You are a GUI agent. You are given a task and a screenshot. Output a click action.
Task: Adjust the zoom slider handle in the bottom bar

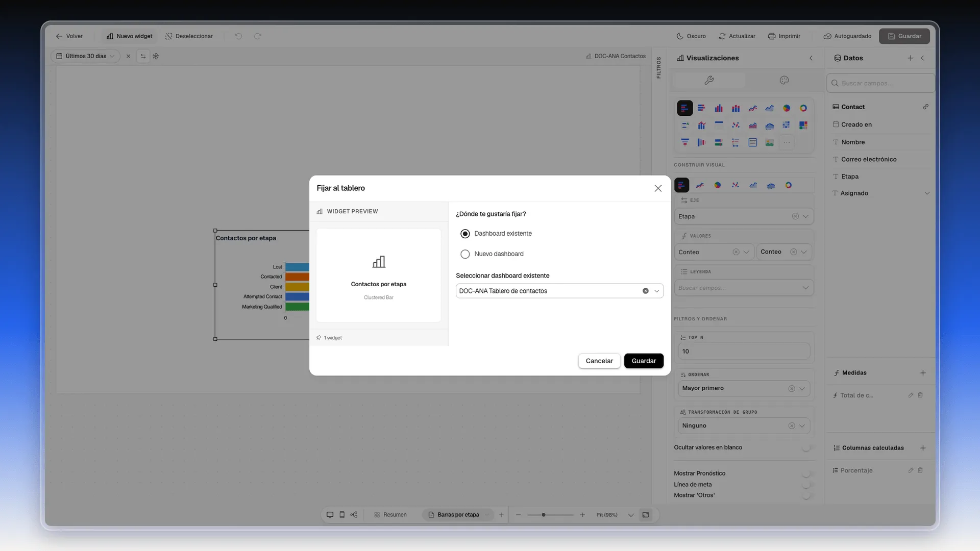[x=544, y=515]
